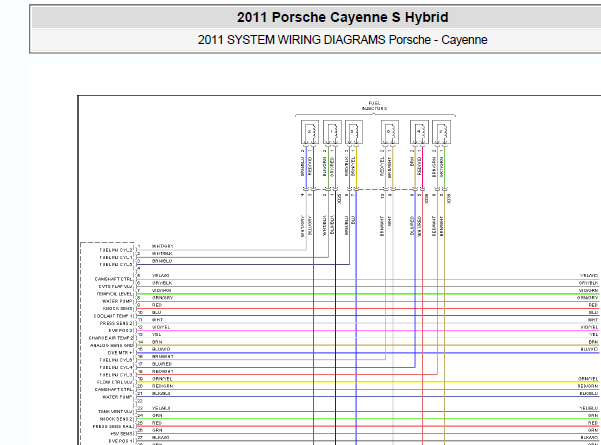Click the 'TANK VENT VLV' pin label
This screenshot has height=445, width=601.
coord(115,412)
